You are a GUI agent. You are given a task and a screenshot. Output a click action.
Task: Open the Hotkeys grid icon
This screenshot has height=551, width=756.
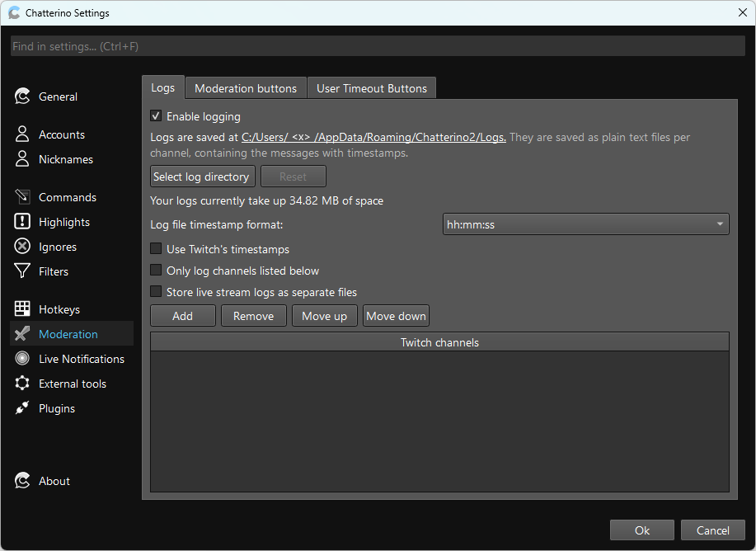(22, 308)
